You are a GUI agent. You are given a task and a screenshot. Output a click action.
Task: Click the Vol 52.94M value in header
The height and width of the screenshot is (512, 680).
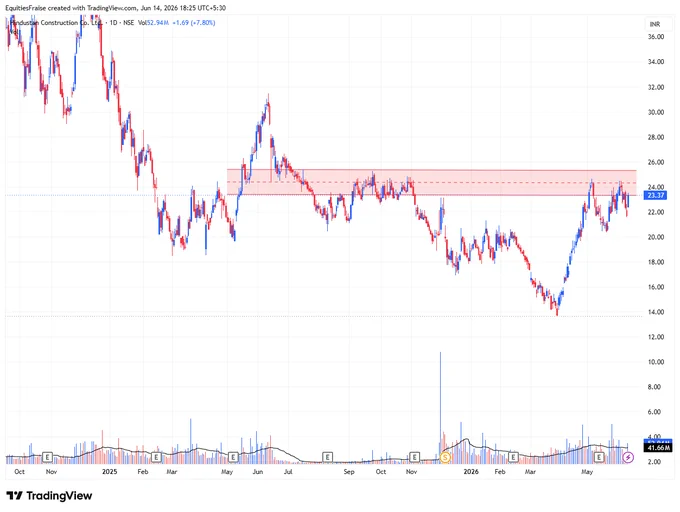(x=153, y=23)
